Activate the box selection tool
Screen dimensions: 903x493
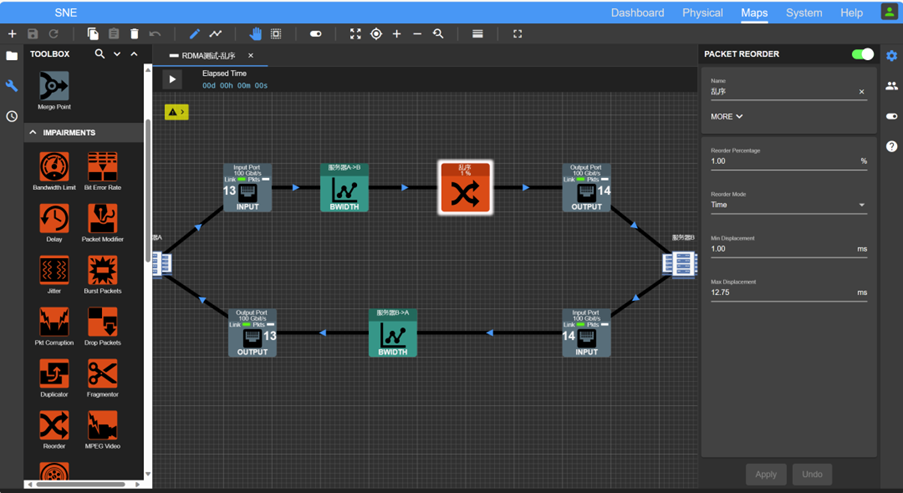pos(276,34)
